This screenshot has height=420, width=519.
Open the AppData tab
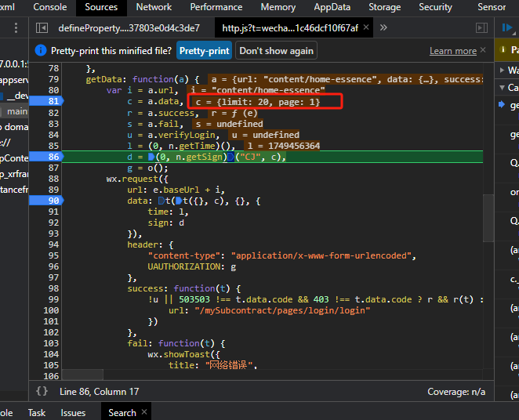click(332, 7)
